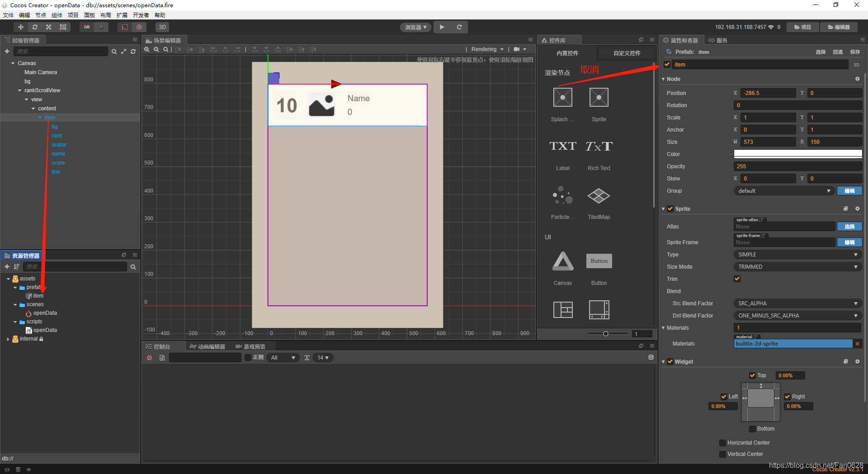Disable the Widget component checkbox
Screen dimensions: 868x474
click(670, 362)
